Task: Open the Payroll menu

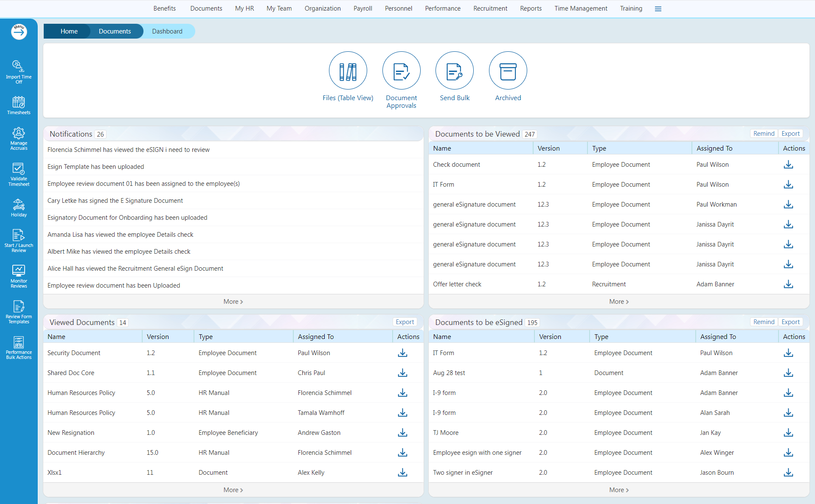Action: pos(363,8)
